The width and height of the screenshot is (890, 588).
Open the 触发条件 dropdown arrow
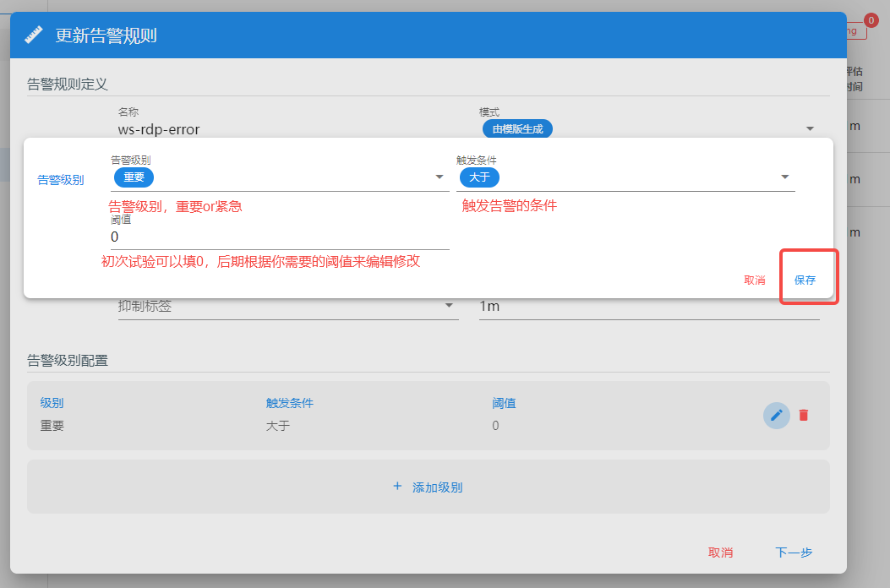click(x=785, y=177)
